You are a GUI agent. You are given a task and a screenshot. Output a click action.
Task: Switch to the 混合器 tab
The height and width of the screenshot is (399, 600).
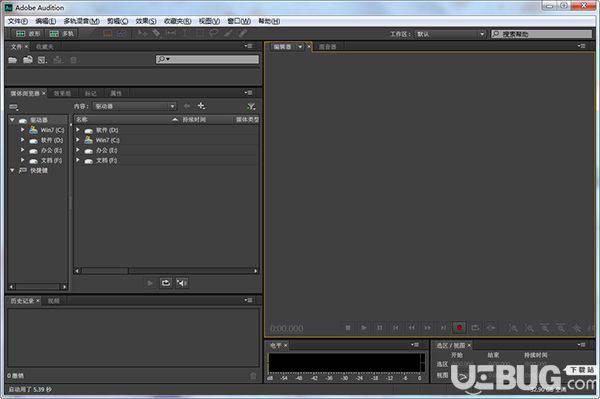click(328, 47)
